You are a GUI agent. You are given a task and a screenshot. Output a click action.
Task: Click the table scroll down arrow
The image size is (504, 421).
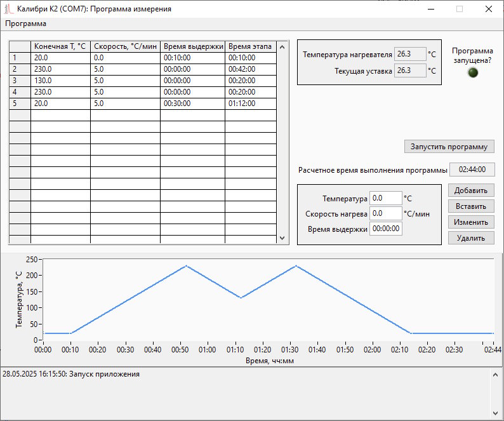pyautogui.click(x=282, y=238)
